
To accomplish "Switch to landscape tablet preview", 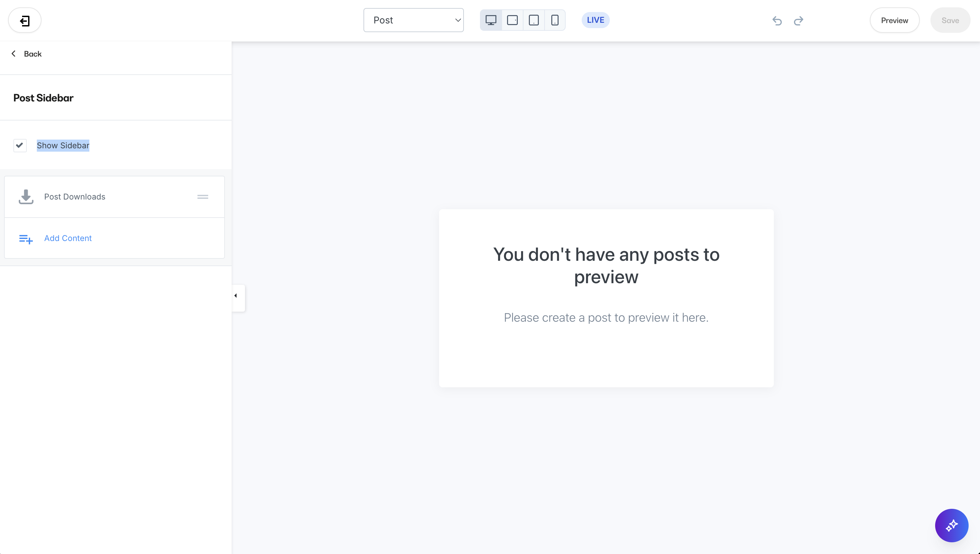I will (x=512, y=20).
